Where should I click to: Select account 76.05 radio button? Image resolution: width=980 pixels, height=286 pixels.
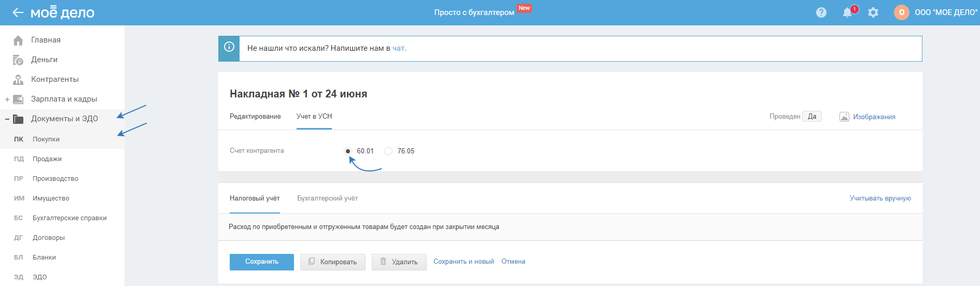coord(388,151)
